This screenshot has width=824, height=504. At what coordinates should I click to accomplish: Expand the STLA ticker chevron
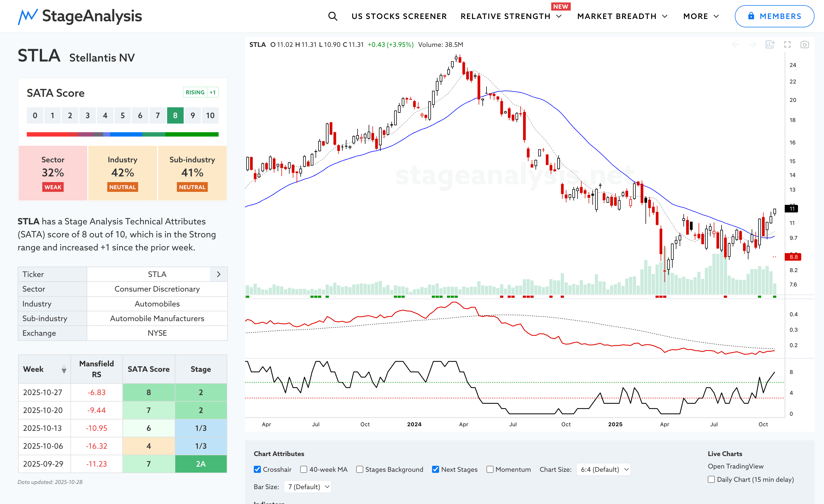(218, 274)
